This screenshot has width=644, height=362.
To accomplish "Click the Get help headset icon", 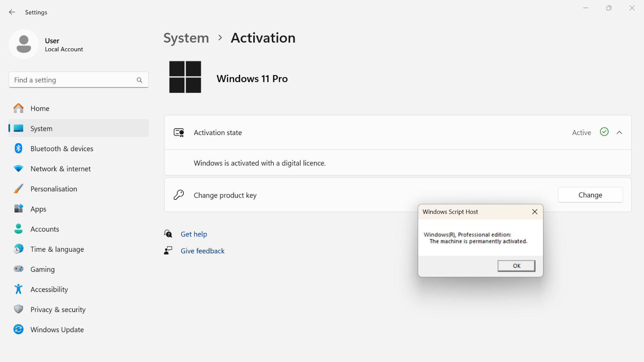I will [168, 234].
